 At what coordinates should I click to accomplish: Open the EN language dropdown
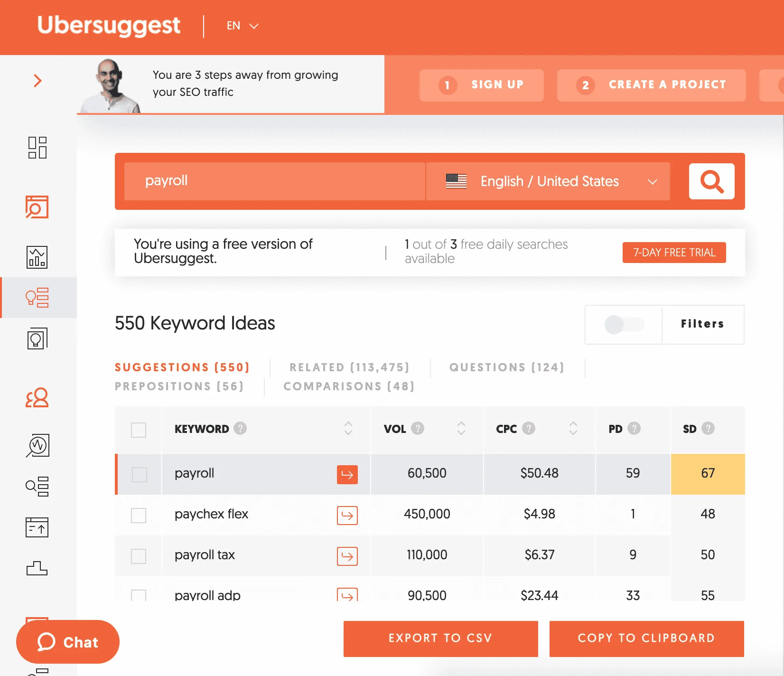click(x=243, y=26)
